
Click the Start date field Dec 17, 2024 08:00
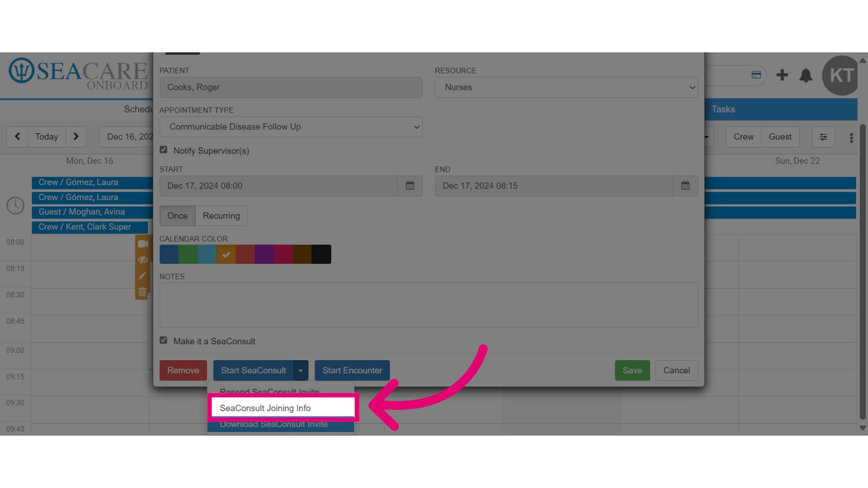coord(278,186)
